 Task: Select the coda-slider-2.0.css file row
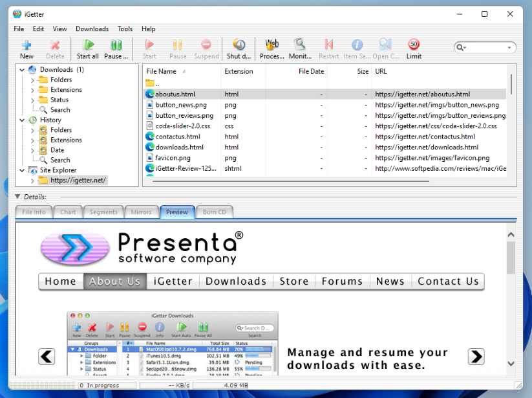click(325, 126)
